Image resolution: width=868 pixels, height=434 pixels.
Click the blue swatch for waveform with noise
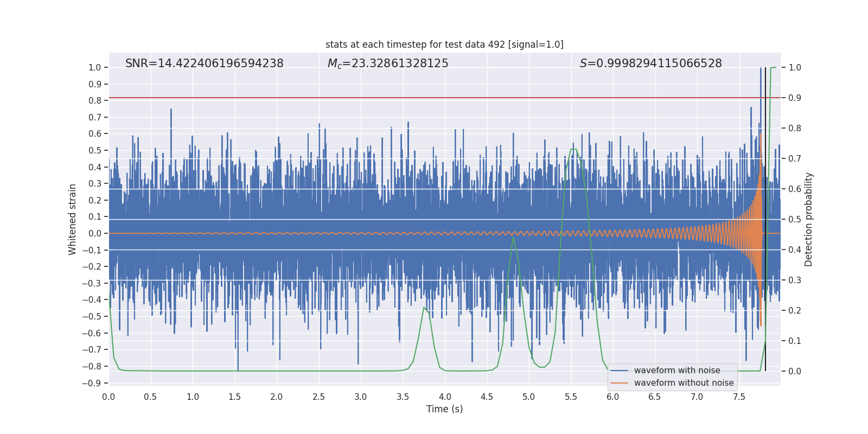point(619,371)
